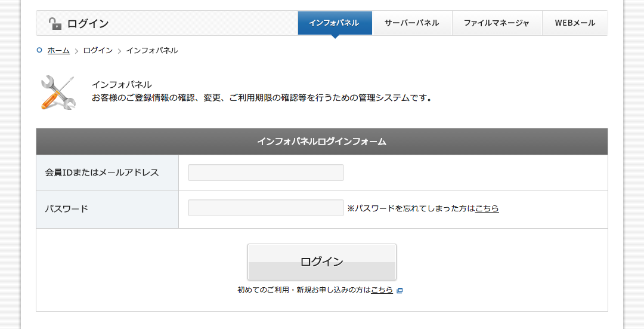
Task: Open the ファイルマネージャ tab
Action: point(496,23)
